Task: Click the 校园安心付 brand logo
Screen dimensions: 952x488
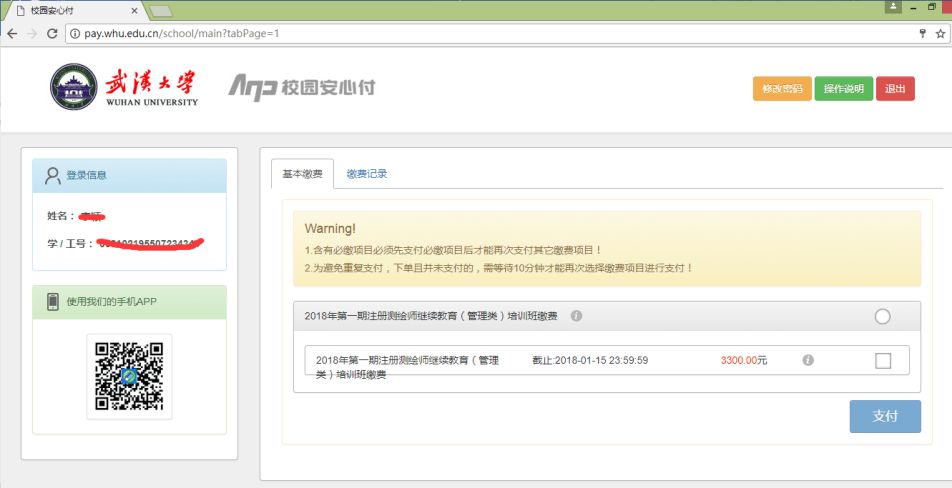Action: (301, 87)
